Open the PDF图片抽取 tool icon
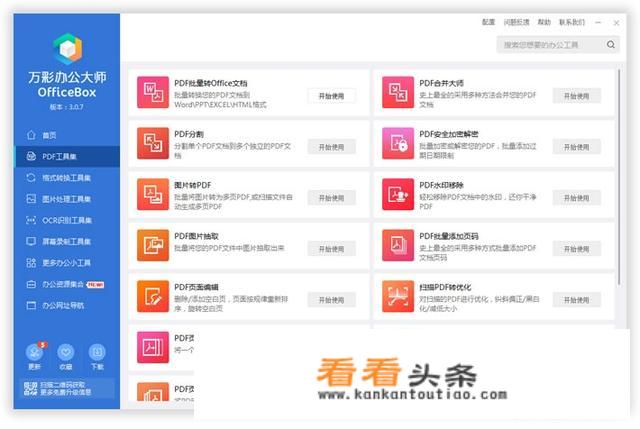Viewport: 640px width, 429px height. [x=153, y=245]
